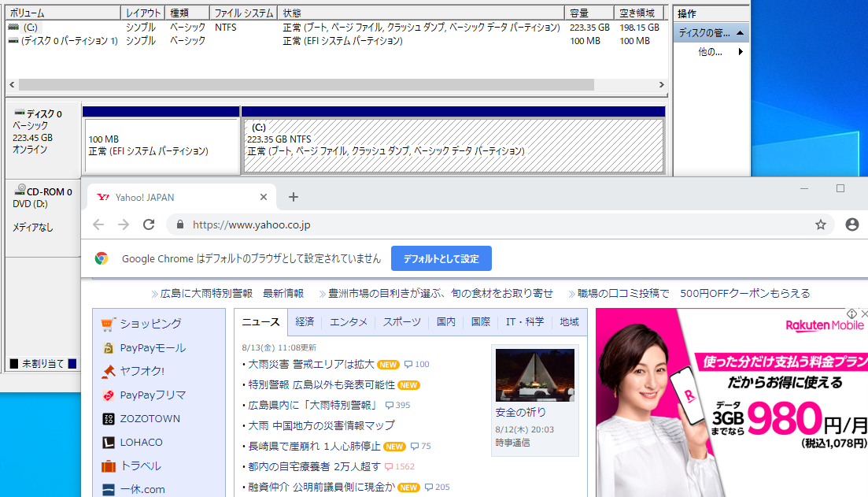
Task: Click comment count 1562 bubble icon
Action: click(389, 466)
